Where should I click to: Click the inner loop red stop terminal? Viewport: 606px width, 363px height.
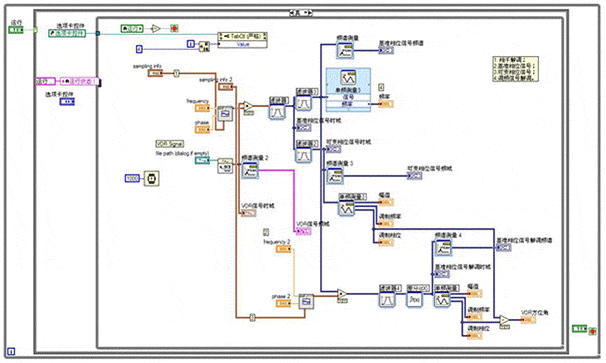pyautogui.click(x=174, y=28)
